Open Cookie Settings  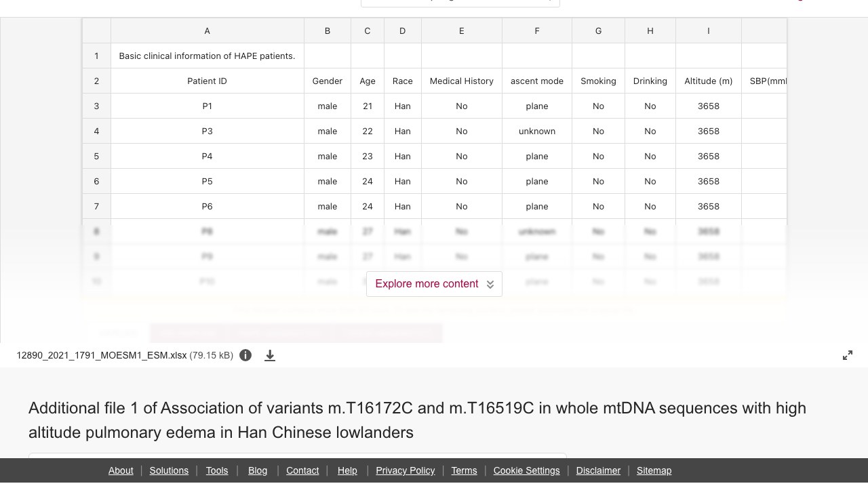527,470
